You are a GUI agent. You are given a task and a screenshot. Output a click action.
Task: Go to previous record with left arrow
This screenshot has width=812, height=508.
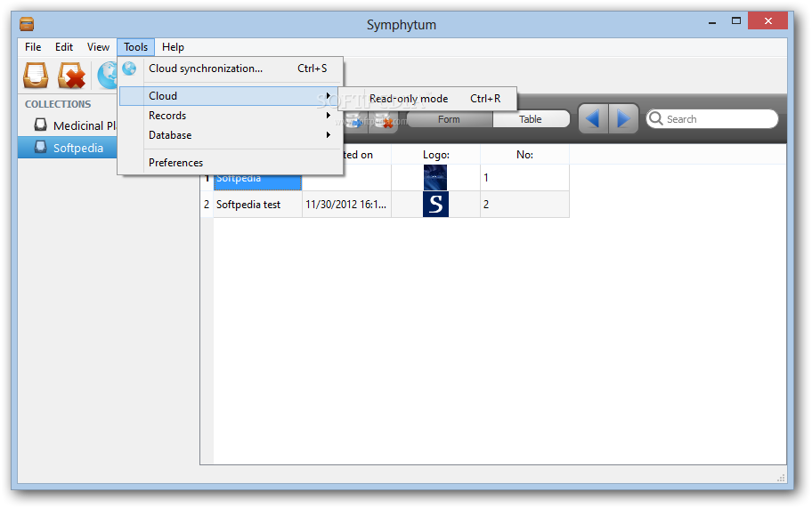[x=593, y=119]
